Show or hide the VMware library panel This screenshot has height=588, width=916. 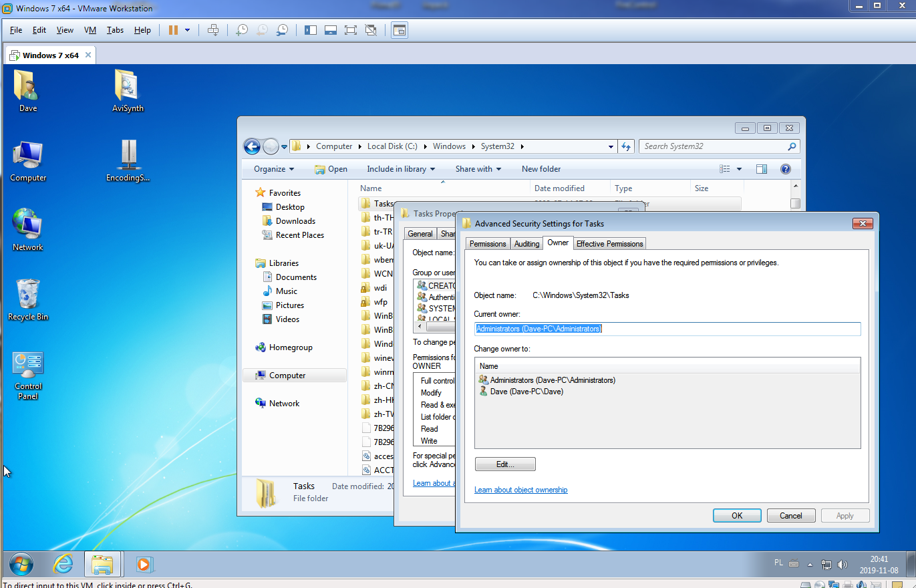click(x=311, y=30)
